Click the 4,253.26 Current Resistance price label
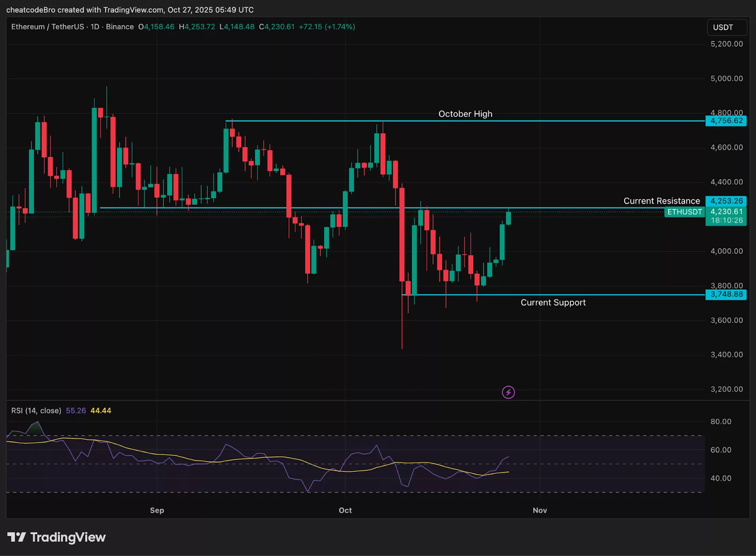This screenshot has width=756, height=556. (726, 200)
